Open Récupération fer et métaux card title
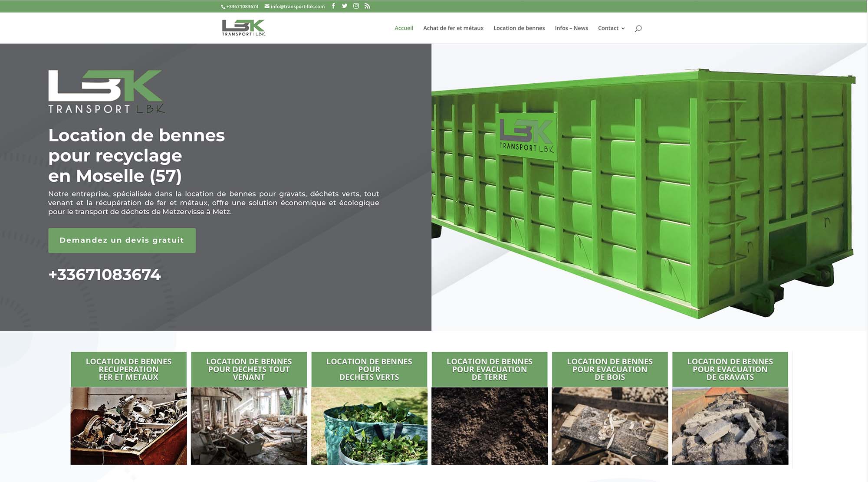 coord(128,369)
